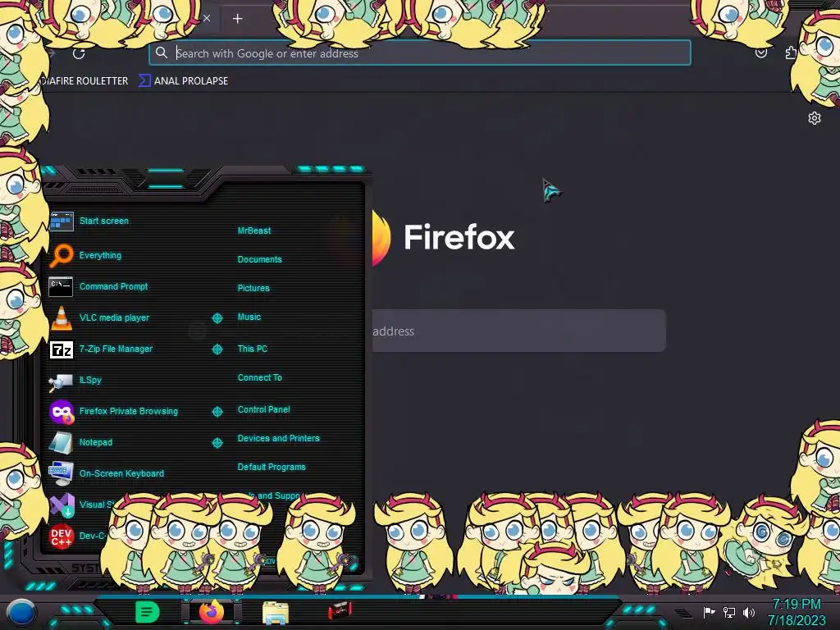Open Help and Support entry
The width and height of the screenshot is (840, 630).
(x=272, y=495)
